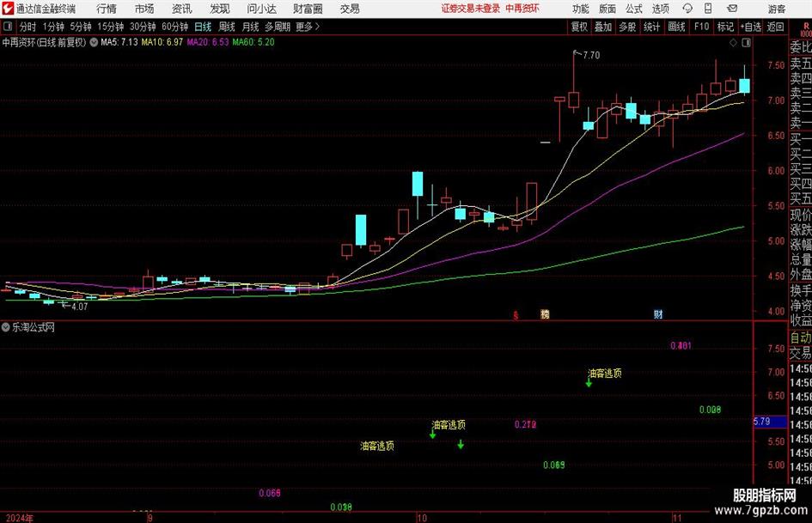Click the MA20: 6.53 indicator value
This screenshot has height=523, width=812.
click(208, 42)
